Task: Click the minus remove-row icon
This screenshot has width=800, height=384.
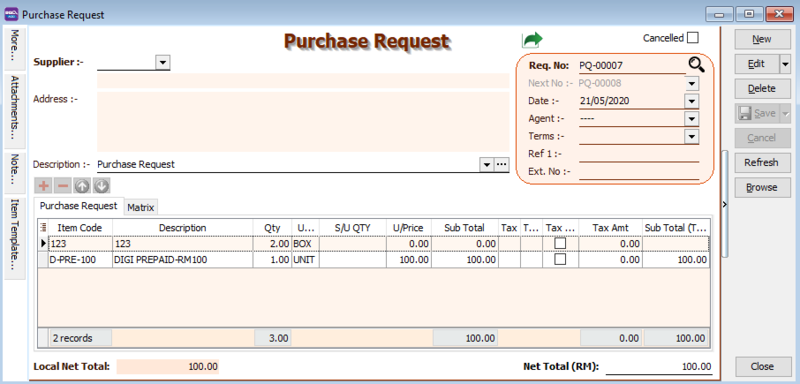Action: coord(63,186)
